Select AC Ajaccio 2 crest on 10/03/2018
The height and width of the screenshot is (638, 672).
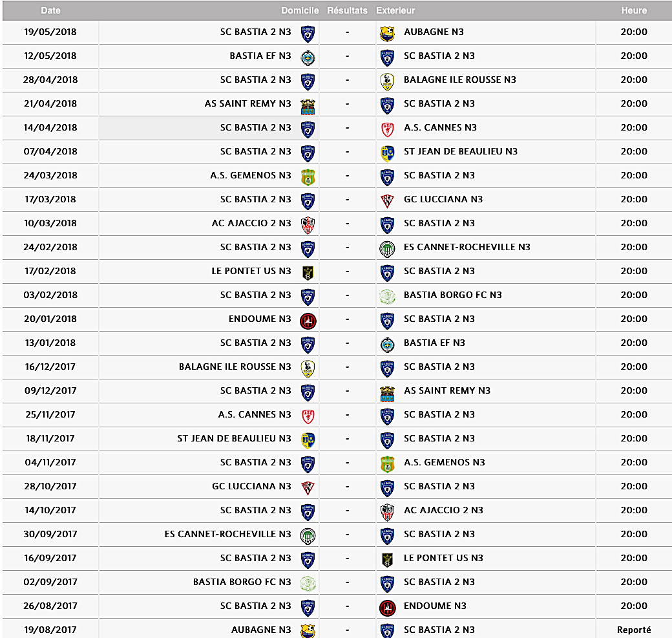[308, 224]
